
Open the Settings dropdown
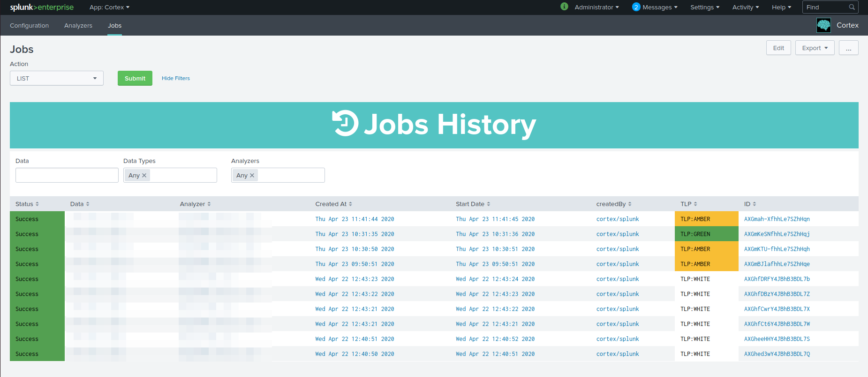705,7
